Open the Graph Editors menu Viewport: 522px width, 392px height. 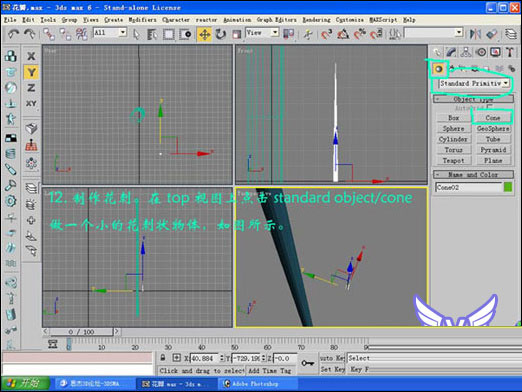276,20
